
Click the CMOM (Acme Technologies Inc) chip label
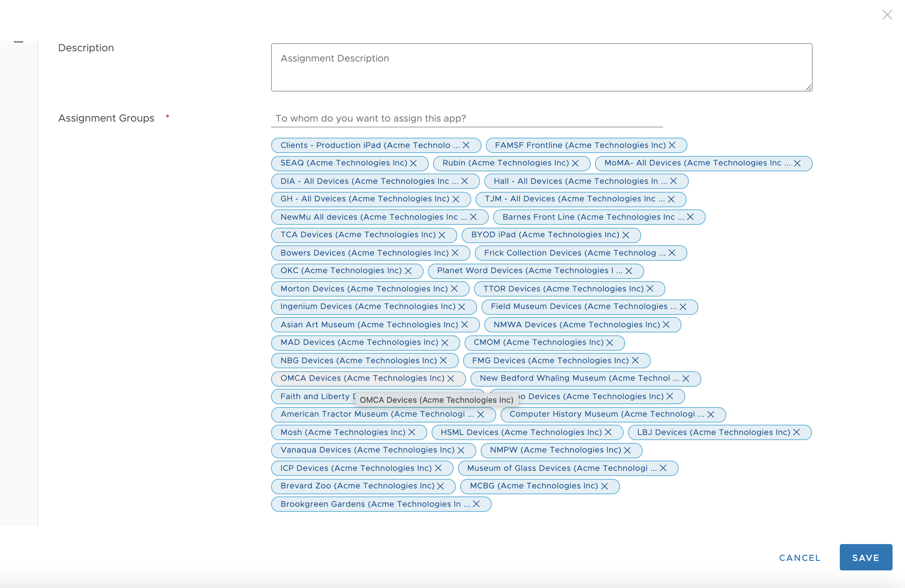click(x=539, y=342)
